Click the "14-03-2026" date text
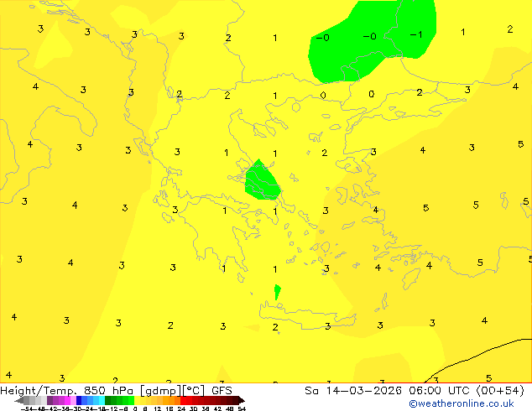This screenshot has width=532, height=411. pos(363,391)
